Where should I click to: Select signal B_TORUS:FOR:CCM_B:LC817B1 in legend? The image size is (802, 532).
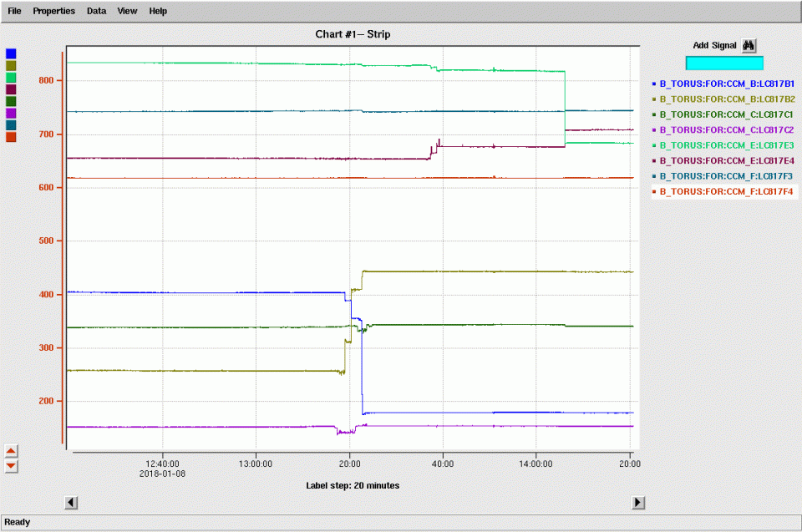723,84
